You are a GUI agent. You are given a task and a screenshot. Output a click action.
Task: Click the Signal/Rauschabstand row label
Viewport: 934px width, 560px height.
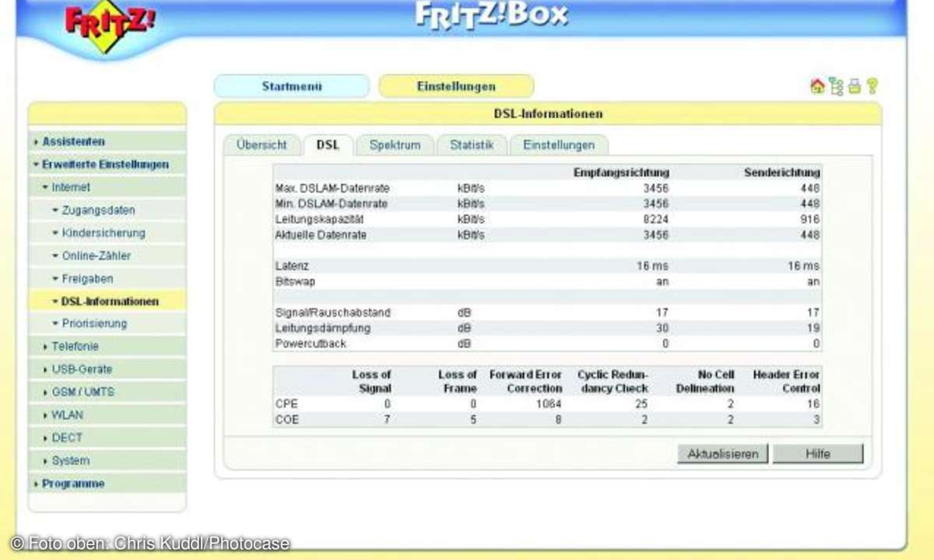(333, 313)
